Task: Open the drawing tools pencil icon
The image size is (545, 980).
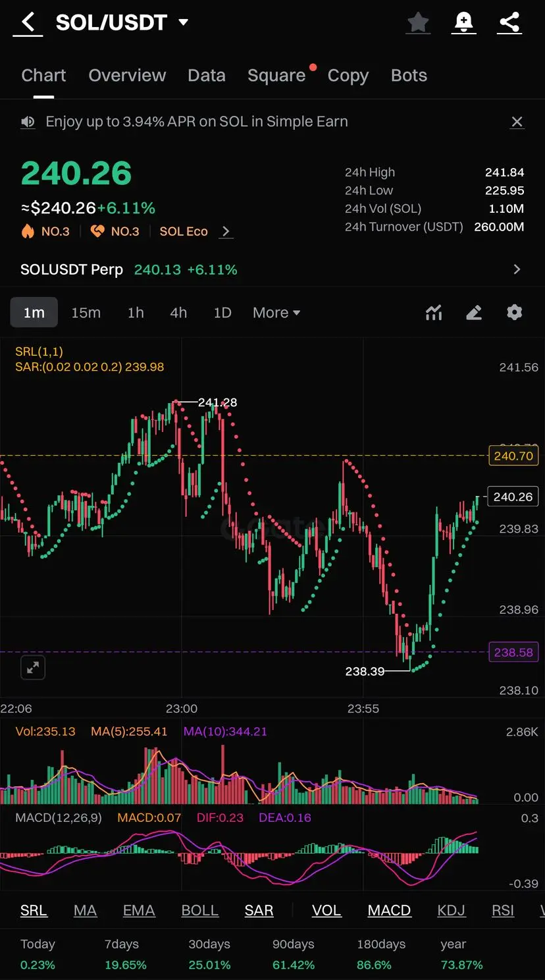Action: point(474,313)
